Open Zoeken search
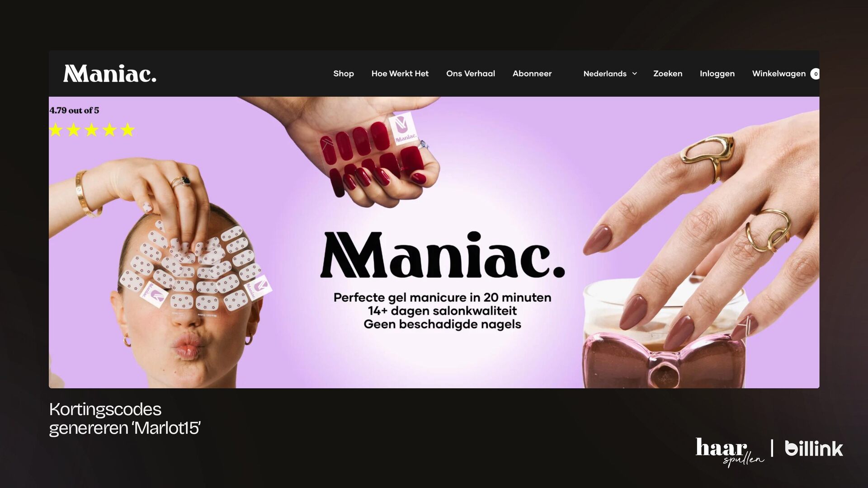This screenshot has width=868, height=488. click(x=668, y=74)
